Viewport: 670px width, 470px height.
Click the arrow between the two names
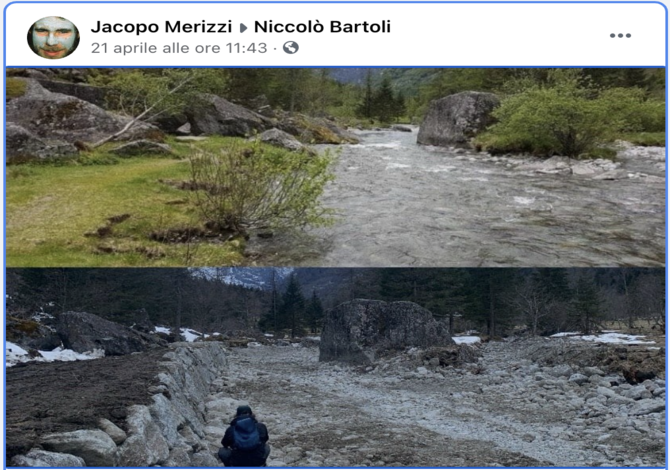[243, 28]
